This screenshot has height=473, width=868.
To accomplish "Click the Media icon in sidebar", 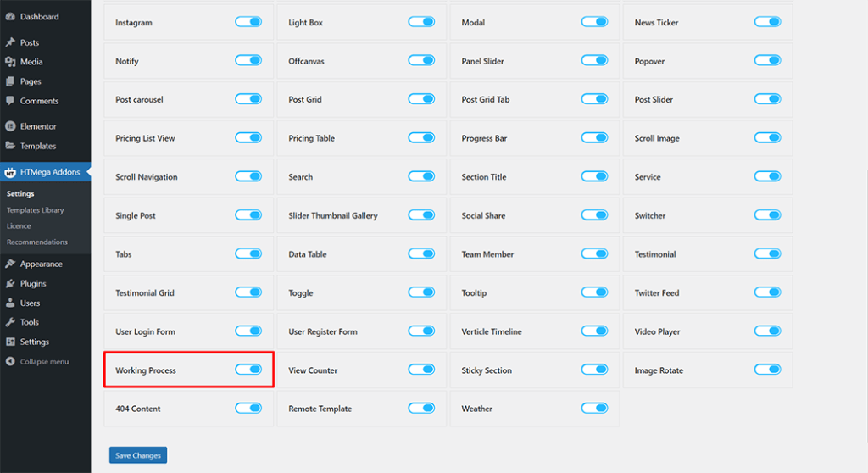I will pyautogui.click(x=10, y=62).
